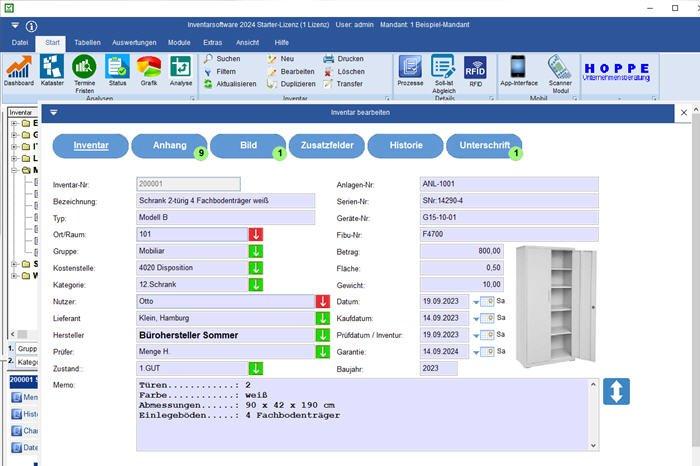Open the Ort/Raum selection with red arrow
700x466 pixels.
point(257,234)
